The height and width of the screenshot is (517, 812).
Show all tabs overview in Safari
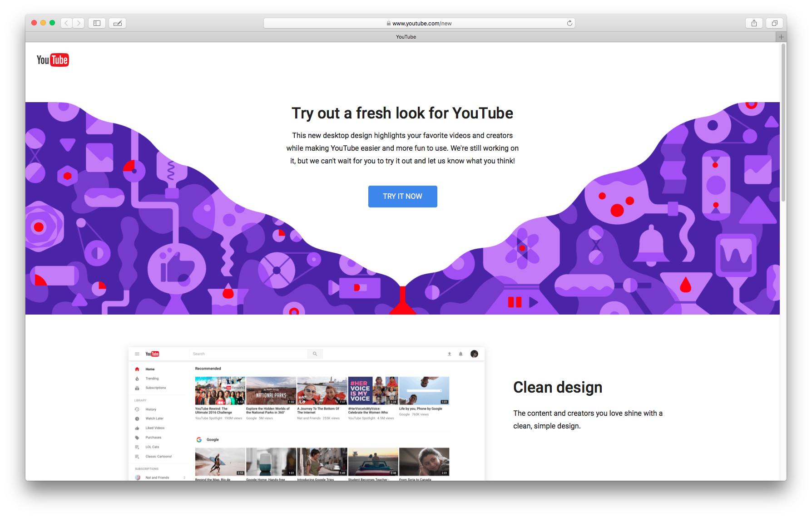pyautogui.click(x=775, y=23)
